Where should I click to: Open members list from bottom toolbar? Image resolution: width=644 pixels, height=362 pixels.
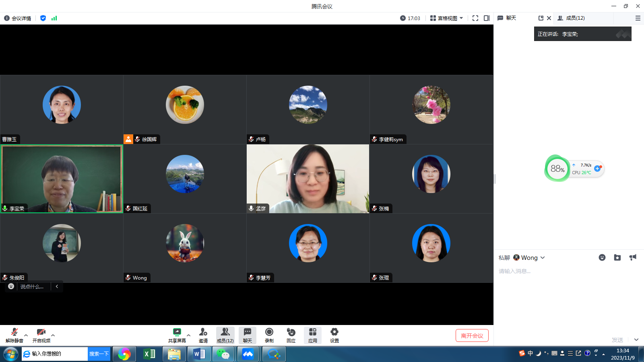tap(225, 335)
